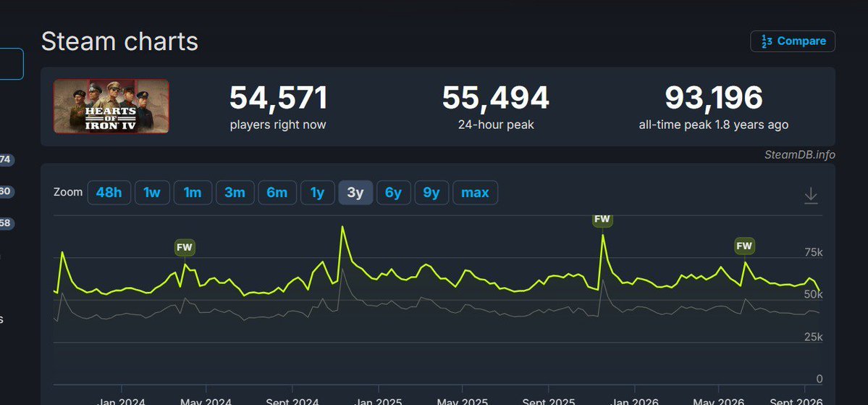Click the 50k y-axis label
Viewport: 868px width, 405px height.
pyautogui.click(x=813, y=294)
